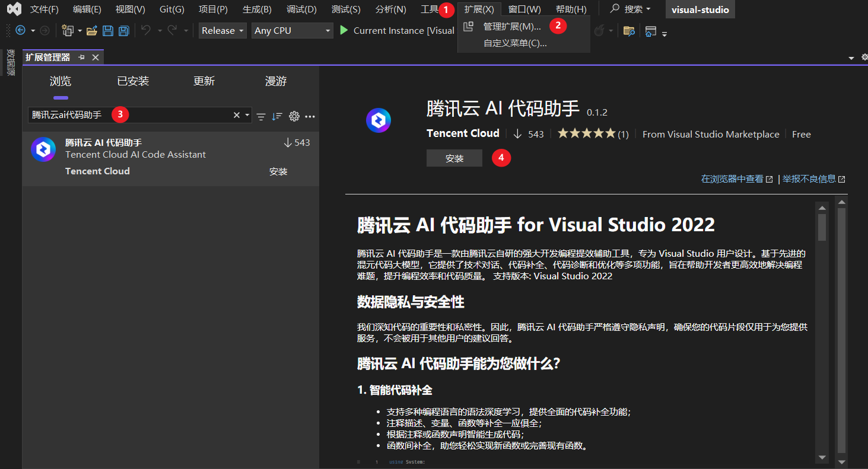
Task: Clear the extension search box text
Action: point(236,115)
